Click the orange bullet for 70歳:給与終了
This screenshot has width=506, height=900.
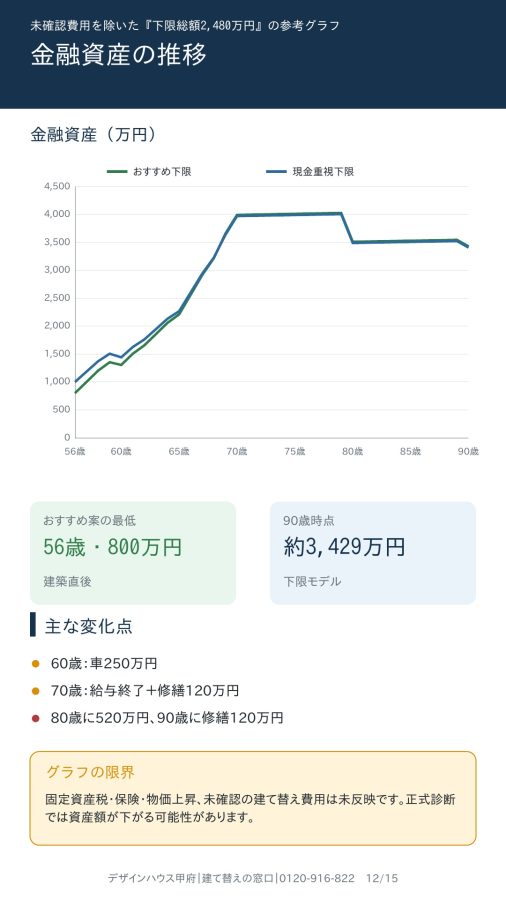point(36,691)
